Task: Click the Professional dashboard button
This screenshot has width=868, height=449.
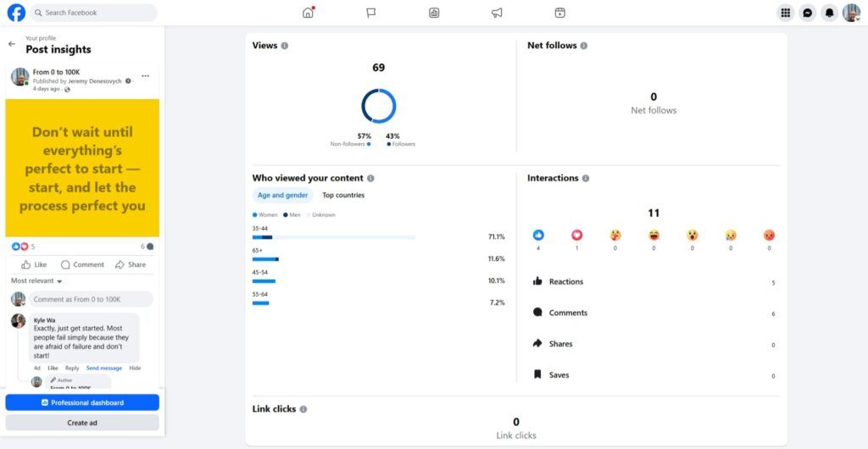Action: point(82,402)
